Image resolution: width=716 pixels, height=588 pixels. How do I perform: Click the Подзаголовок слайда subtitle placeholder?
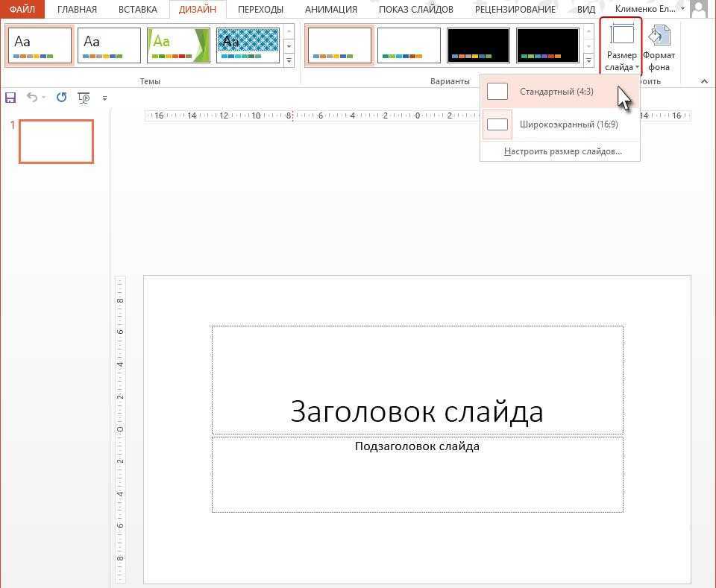pyautogui.click(x=418, y=475)
